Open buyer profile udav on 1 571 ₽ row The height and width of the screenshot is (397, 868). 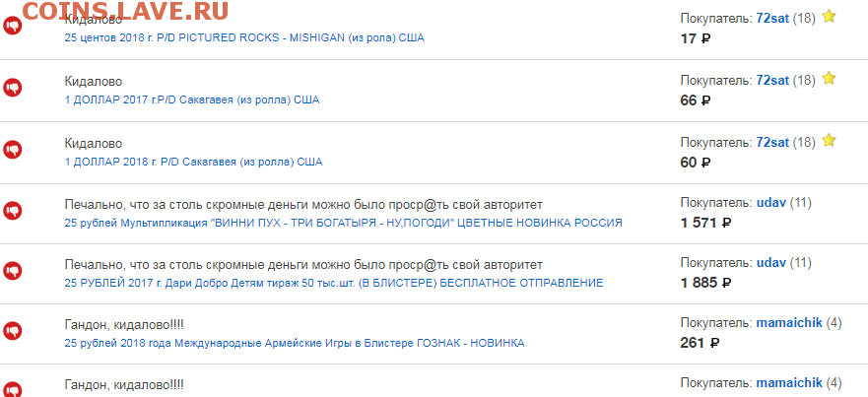pyautogui.click(x=771, y=203)
